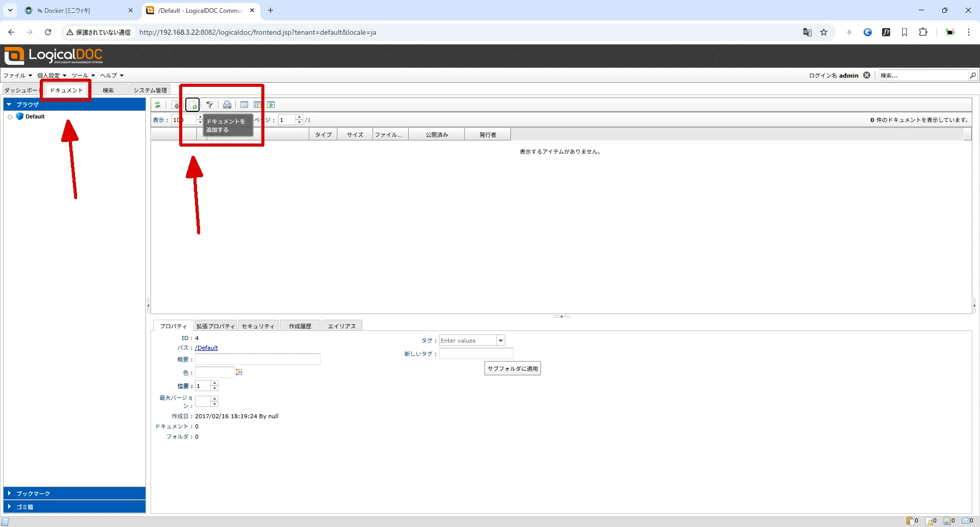
Task: Click the search magnifier icon
Action: (973, 75)
